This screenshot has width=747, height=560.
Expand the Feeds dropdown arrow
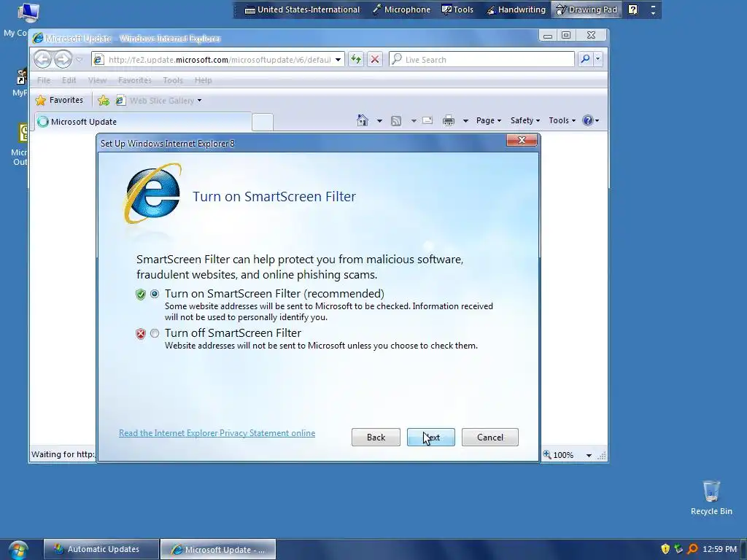pos(414,121)
